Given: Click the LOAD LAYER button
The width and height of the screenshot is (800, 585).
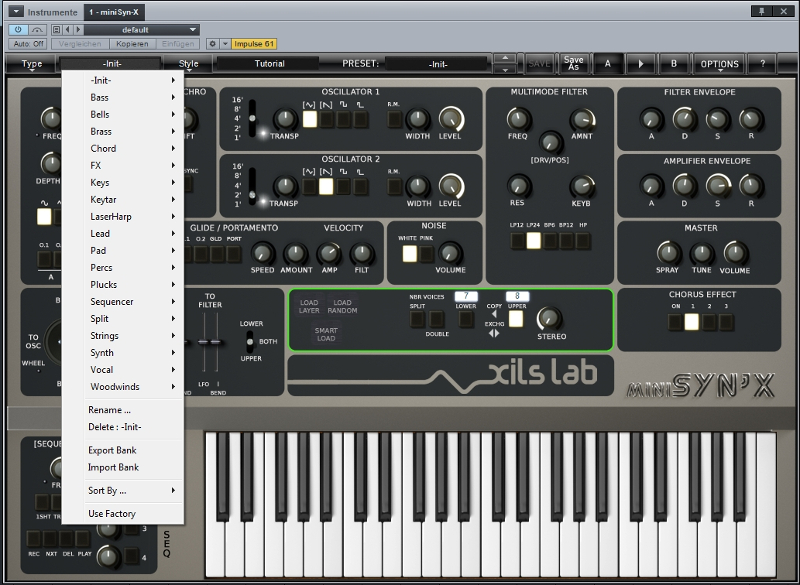Looking at the screenshot, I should click(x=309, y=307).
